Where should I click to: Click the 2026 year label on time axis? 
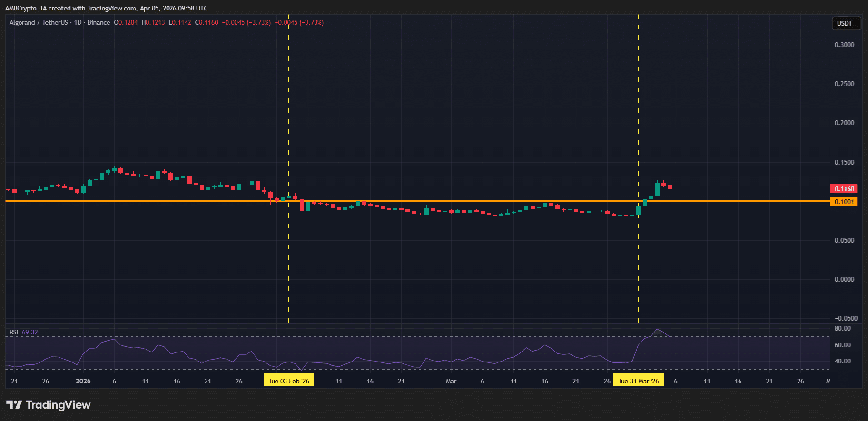[83, 381]
